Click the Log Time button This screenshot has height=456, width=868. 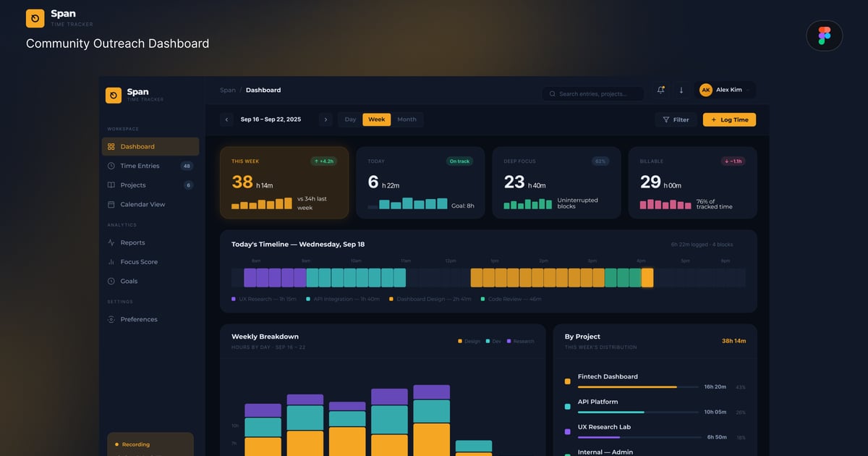(729, 119)
